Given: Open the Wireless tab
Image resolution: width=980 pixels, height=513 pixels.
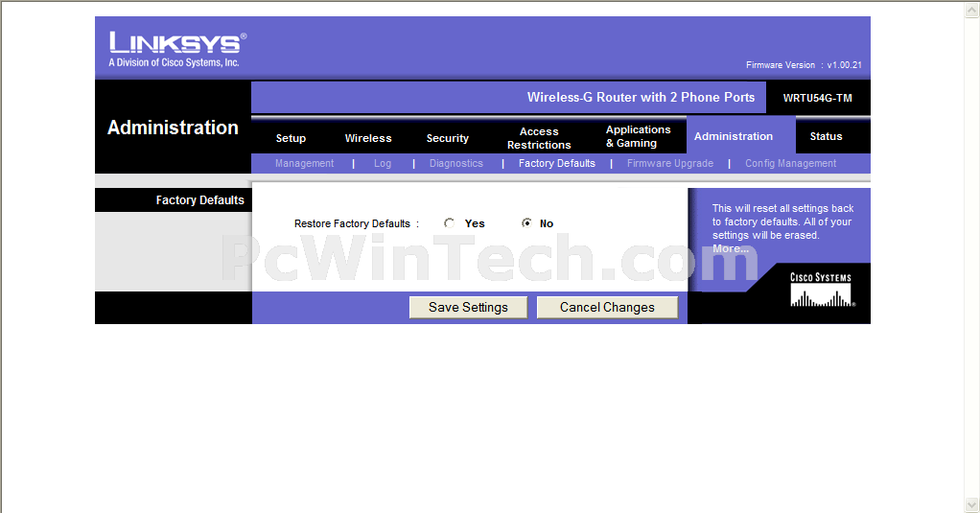Looking at the screenshot, I should [368, 138].
